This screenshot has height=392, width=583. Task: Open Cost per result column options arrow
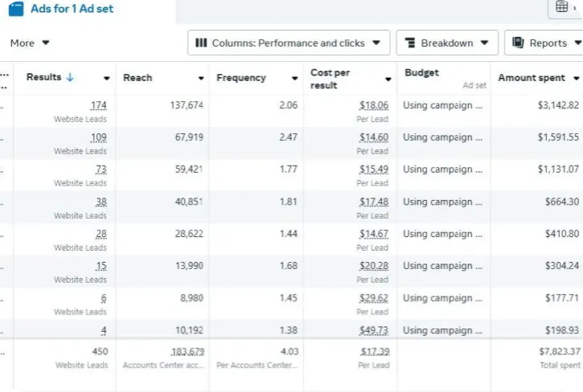point(388,79)
